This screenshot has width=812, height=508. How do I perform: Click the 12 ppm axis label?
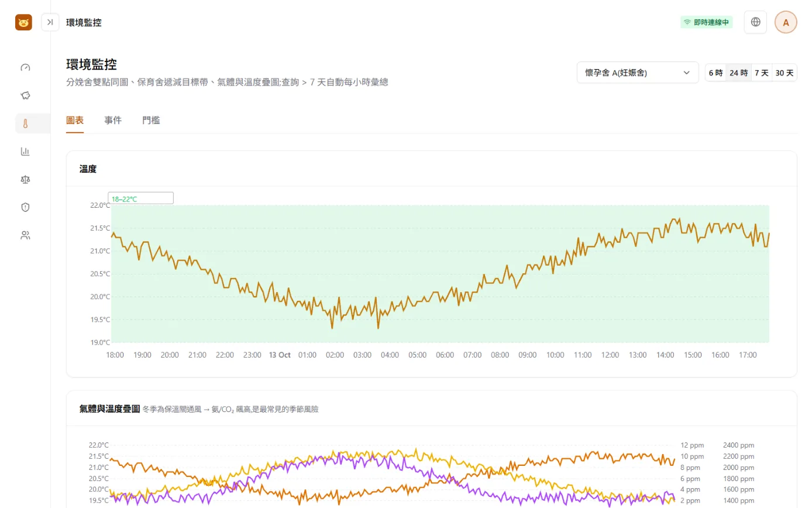(691, 445)
